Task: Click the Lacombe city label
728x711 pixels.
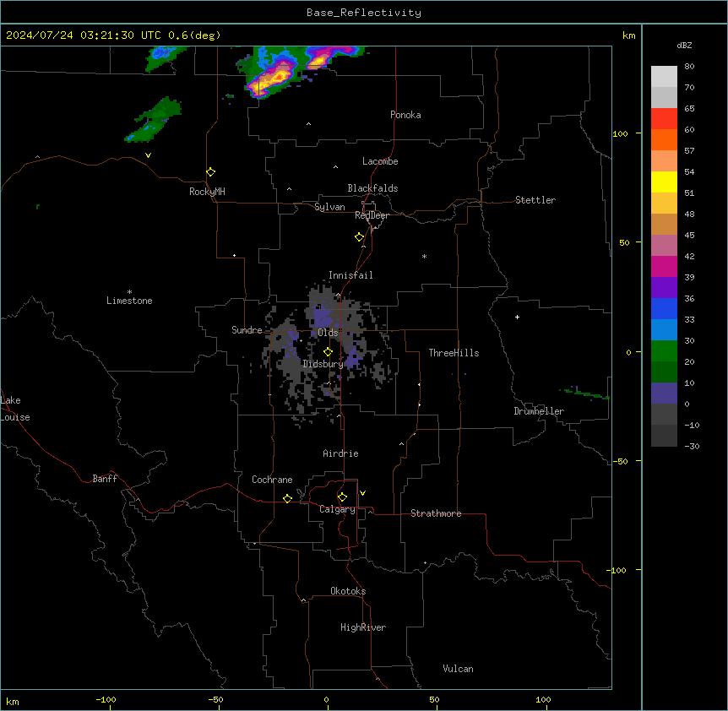Action: coord(380,161)
